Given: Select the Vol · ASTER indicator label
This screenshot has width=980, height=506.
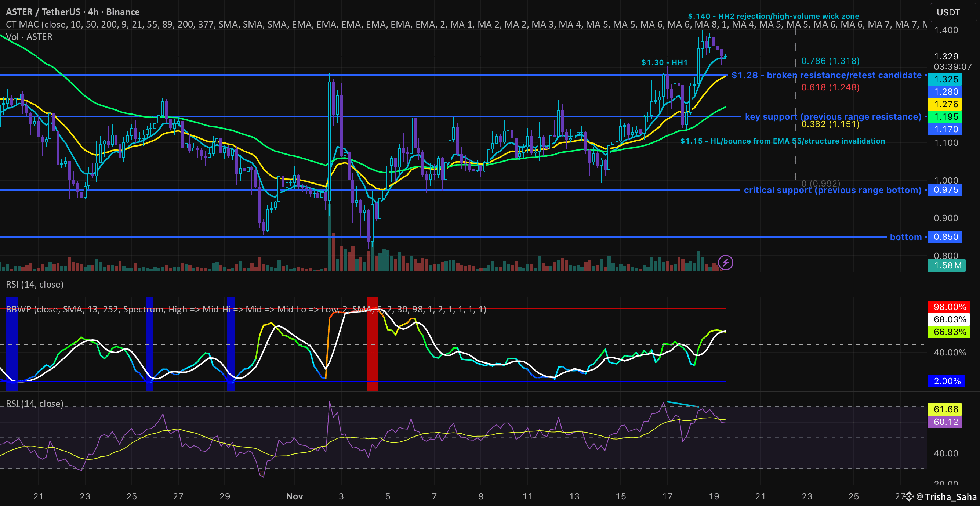Looking at the screenshot, I should coord(29,37).
